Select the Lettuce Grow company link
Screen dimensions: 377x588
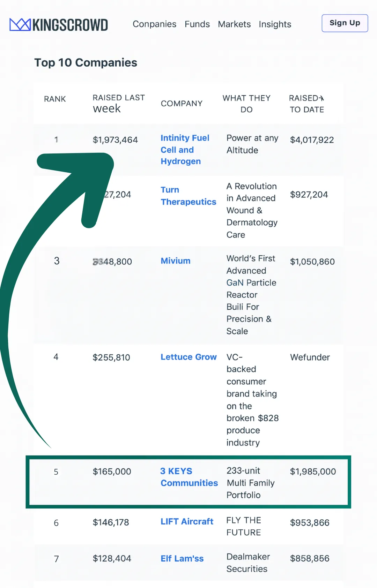188,357
